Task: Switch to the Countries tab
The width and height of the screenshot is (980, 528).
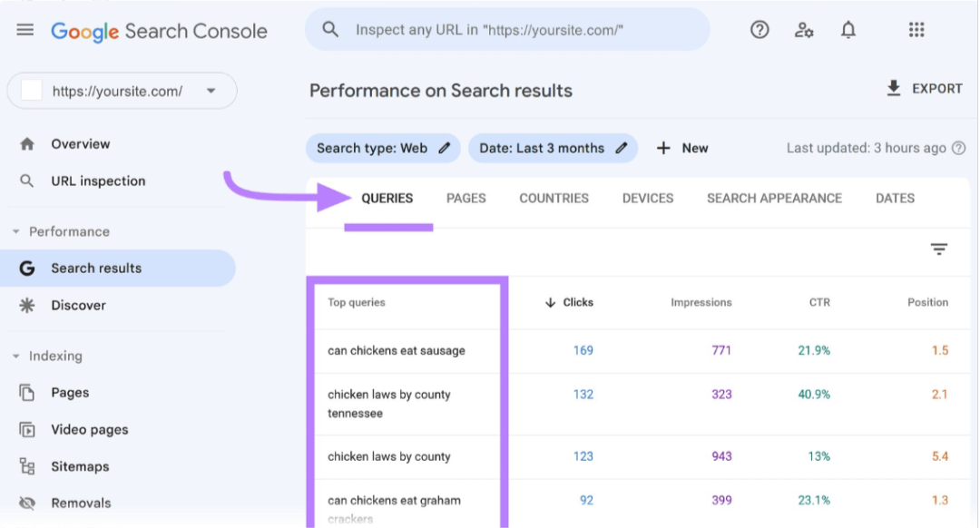Action: point(554,198)
